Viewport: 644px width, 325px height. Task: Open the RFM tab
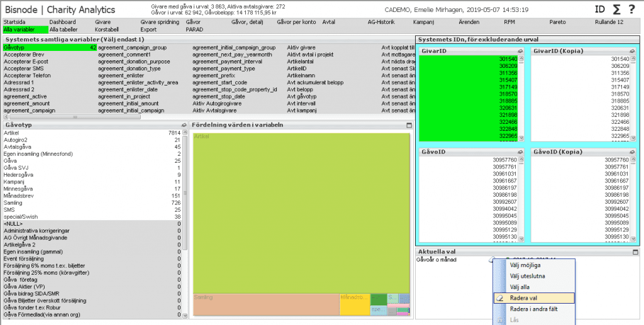click(509, 22)
